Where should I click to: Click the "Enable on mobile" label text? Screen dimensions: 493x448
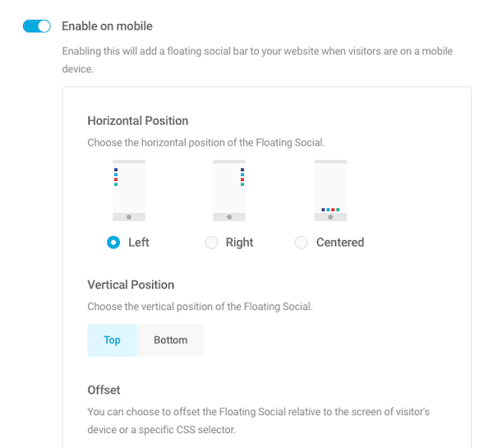tap(107, 26)
